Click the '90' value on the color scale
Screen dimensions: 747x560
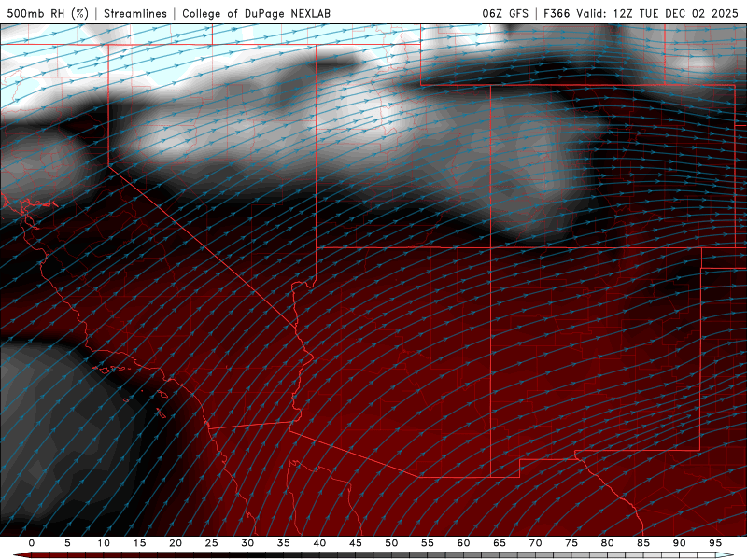(x=679, y=543)
